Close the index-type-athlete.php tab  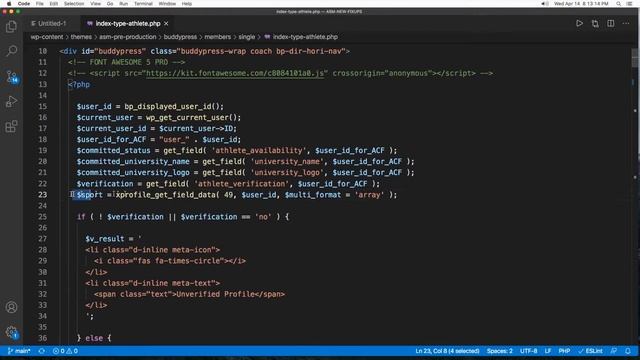point(166,24)
